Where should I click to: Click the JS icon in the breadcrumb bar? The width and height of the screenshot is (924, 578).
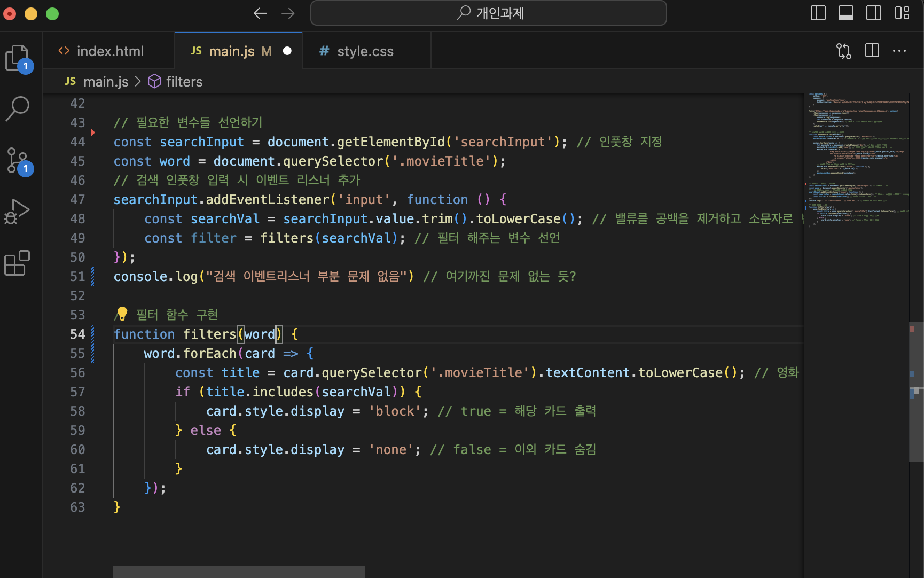tap(70, 81)
